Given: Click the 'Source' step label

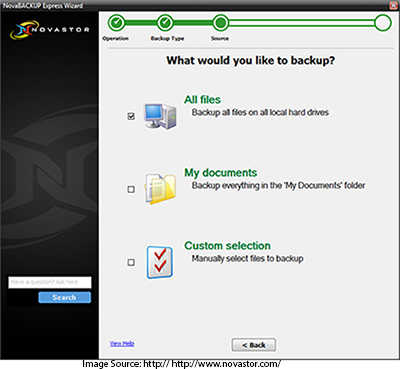Looking at the screenshot, I should pos(220,38).
